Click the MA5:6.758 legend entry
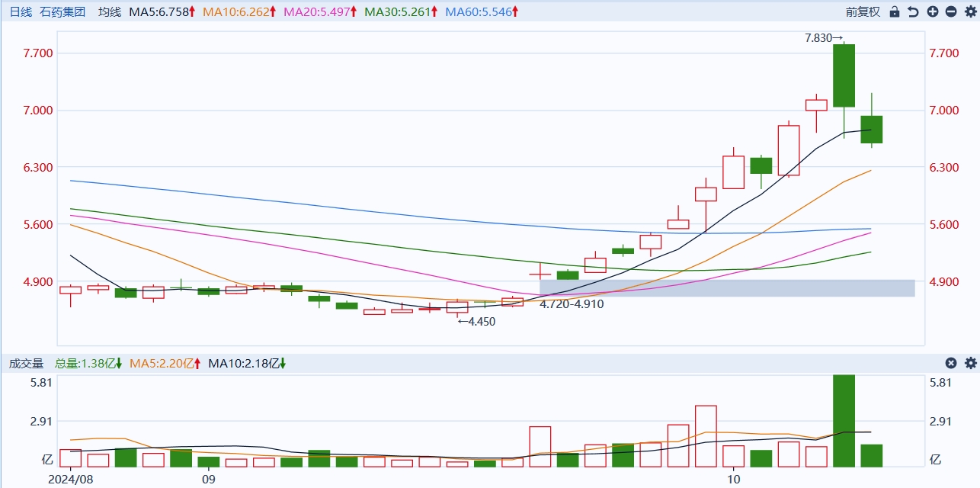Viewport: 980px width, 488px height. [162, 11]
